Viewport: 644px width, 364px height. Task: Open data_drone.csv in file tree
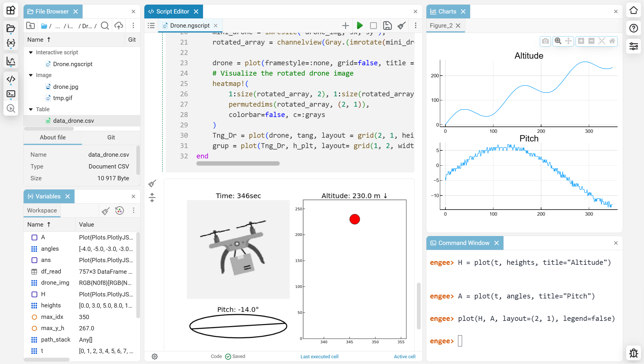pos(73,121)
